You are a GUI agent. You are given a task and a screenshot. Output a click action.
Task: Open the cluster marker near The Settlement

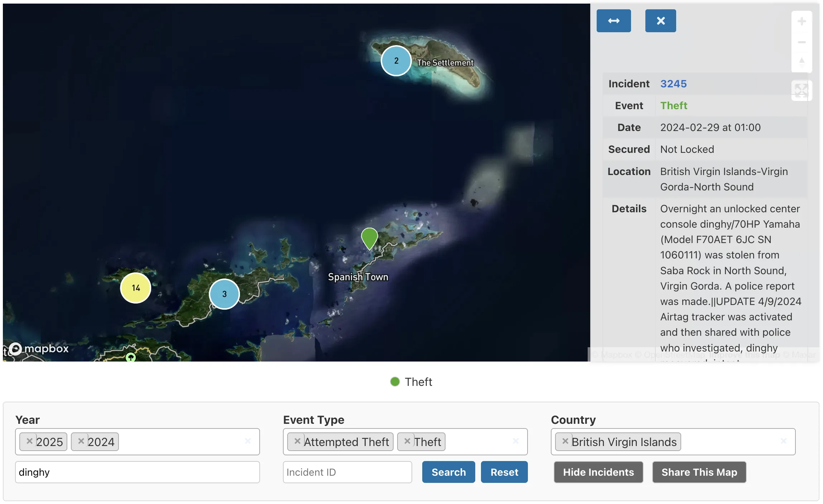point(396,61)
